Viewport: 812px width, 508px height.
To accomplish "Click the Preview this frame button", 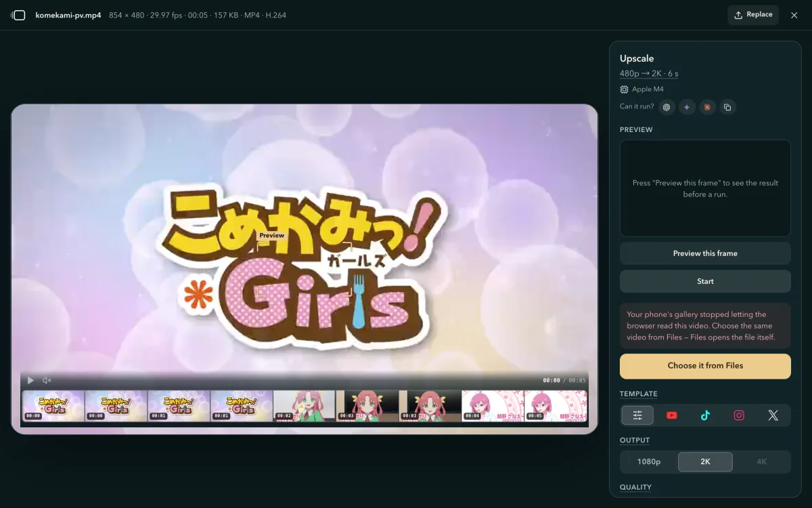I will coord(705,253).
